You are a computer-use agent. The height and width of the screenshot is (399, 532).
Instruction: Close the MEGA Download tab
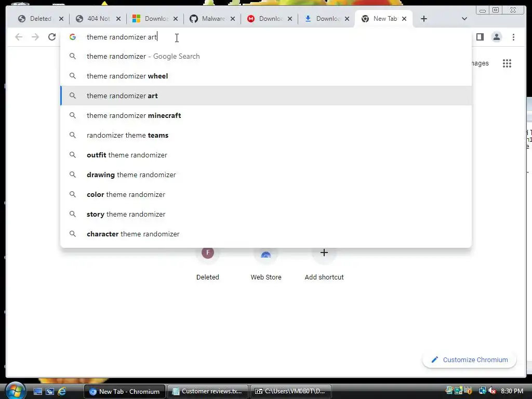point(290,19)
